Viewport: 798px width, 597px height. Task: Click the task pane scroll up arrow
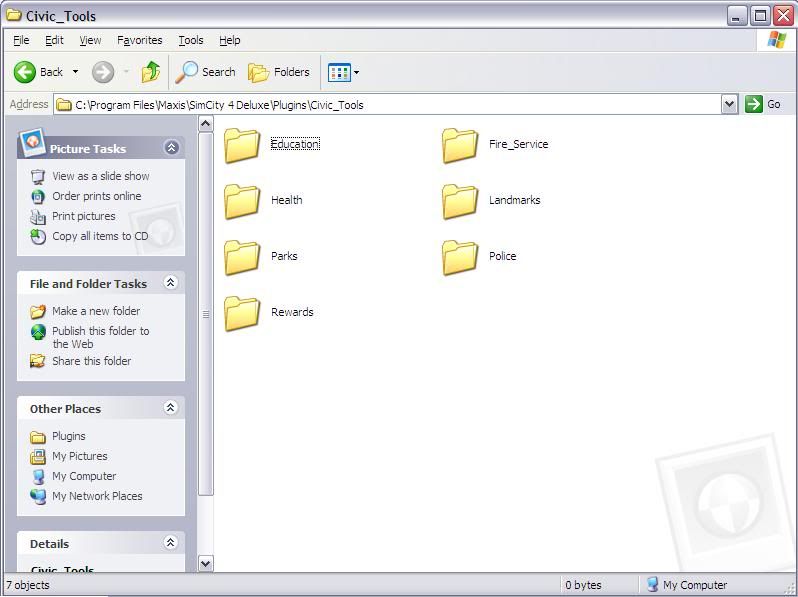click(206, 124)
